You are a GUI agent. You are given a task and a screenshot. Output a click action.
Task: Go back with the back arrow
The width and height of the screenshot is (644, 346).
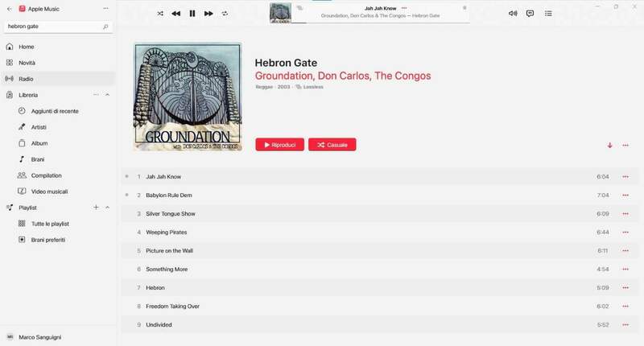tap(10, 9)
